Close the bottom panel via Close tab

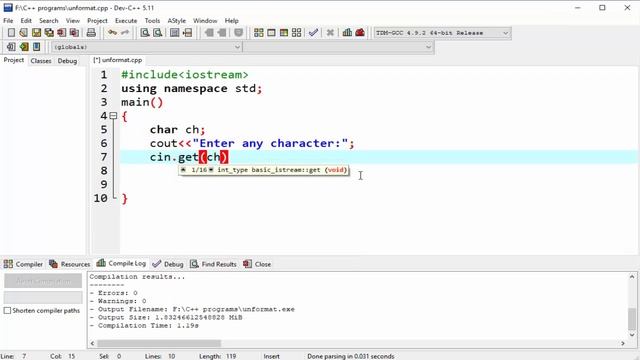pyautogui.click(x=257, y=264)
